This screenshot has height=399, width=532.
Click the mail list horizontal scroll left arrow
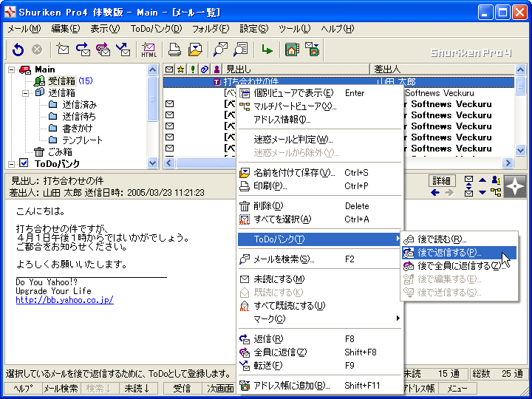tap(169, 163)
